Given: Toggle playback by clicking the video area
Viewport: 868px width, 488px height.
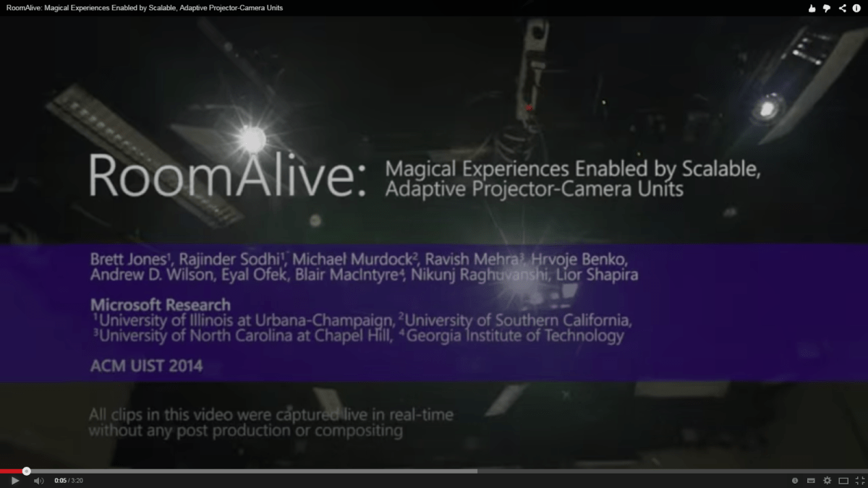Looking at the screenshot, I should (x=434, y=239).
